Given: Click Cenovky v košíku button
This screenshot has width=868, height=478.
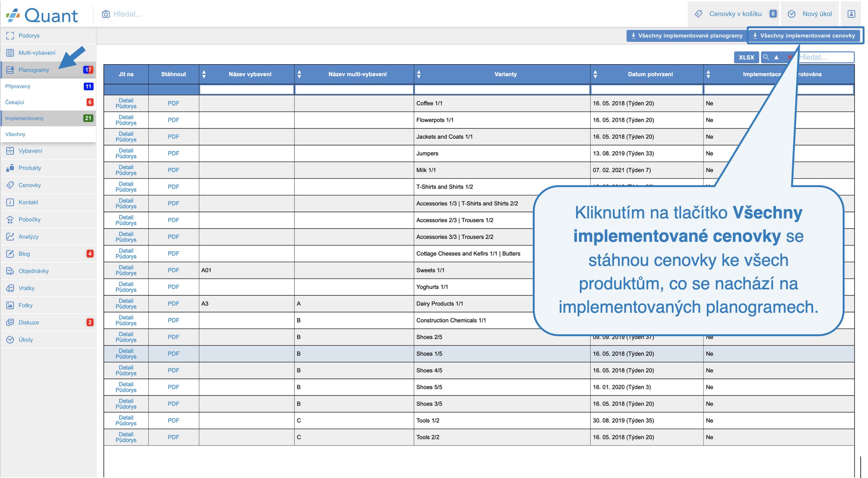Looking at the screenshot, I should (x=733, y=14).
